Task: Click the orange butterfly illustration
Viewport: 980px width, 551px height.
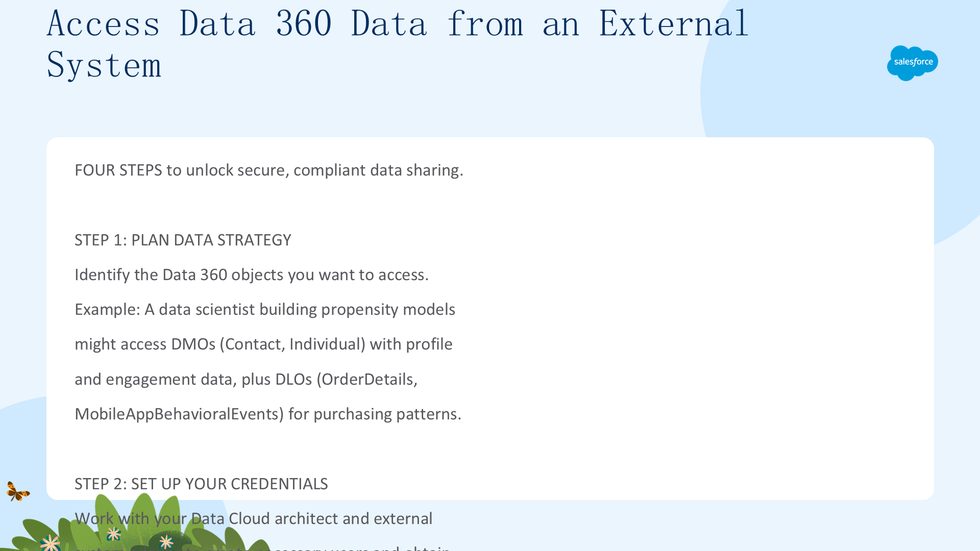Action: pyautogui.click(x=18, y=491)
